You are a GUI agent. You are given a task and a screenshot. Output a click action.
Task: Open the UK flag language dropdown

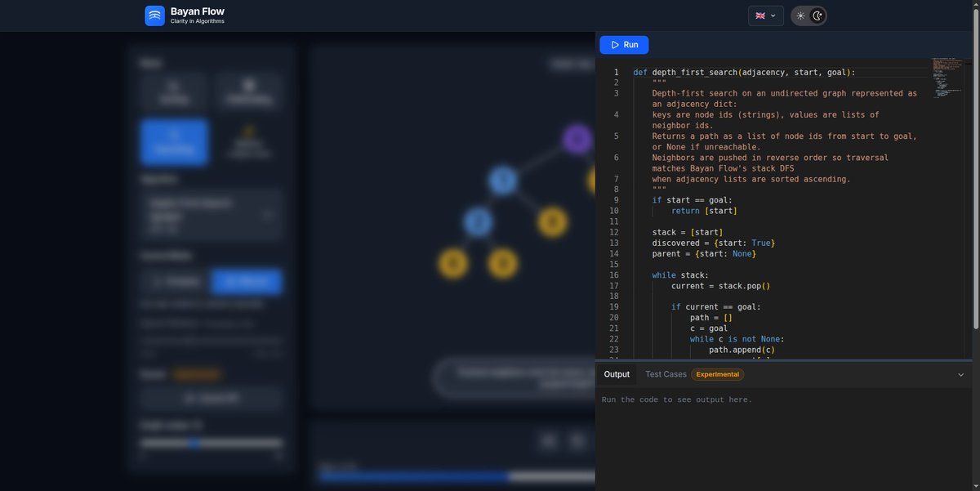tap(765, 16)
